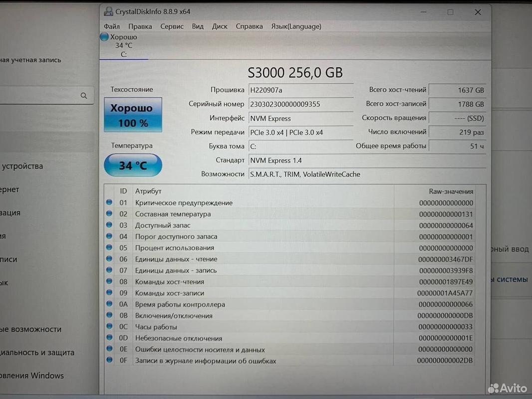Screen dimensions: 532x399
Task: Open the Язык(Language) menu
Action: coord(296,26)
